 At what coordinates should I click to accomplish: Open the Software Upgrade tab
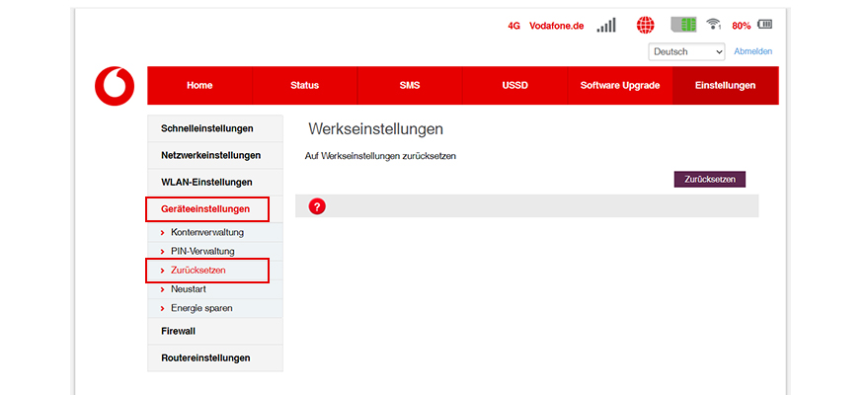tap(619, 86)
